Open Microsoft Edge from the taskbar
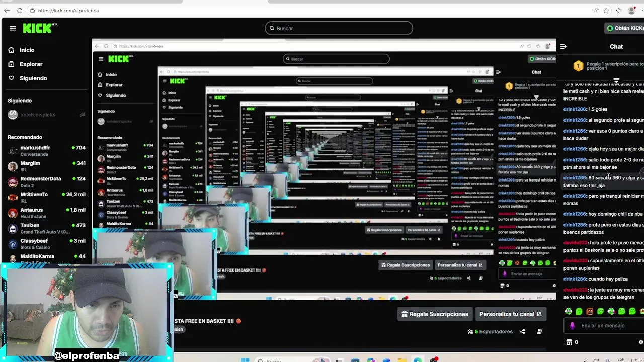This screenshot has width=644, height=362. [x=418, y=360]
